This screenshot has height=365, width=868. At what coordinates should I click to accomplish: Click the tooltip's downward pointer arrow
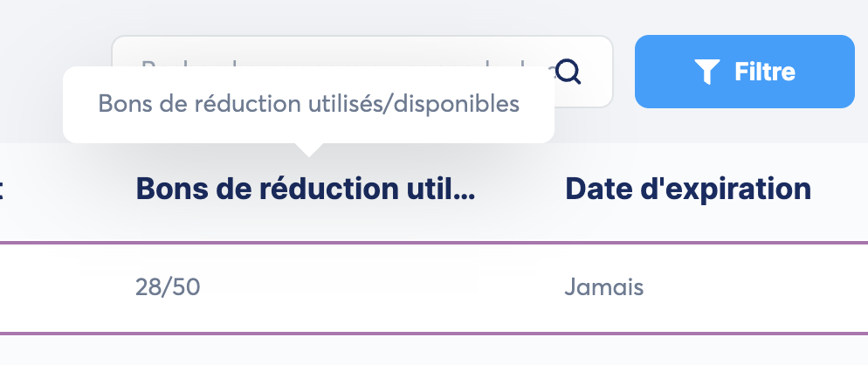(307, 149)
